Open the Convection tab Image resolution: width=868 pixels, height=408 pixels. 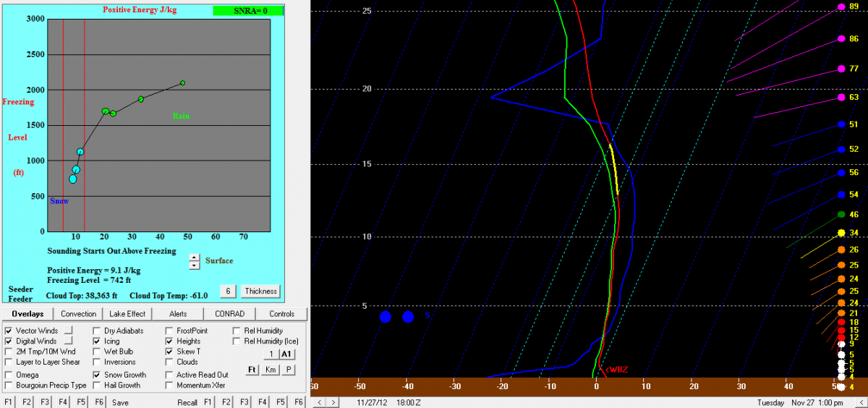point(78,314)
